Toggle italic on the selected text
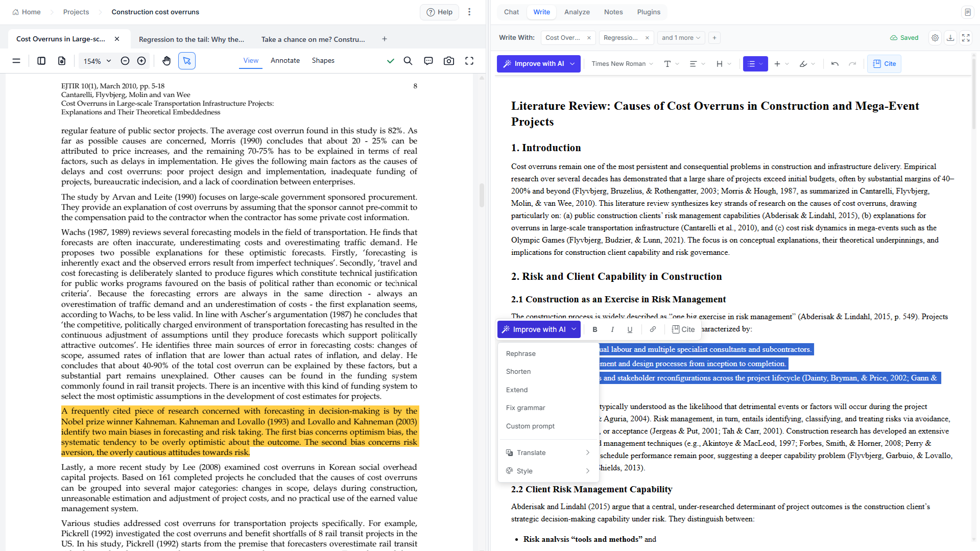This screenshot has width=980, height=551. 612,329
